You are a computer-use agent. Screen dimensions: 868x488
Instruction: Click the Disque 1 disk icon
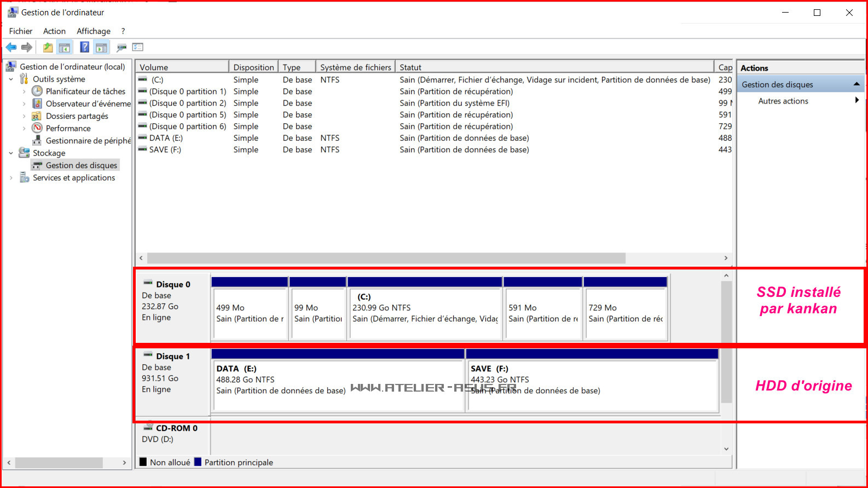tap(148, 356)
